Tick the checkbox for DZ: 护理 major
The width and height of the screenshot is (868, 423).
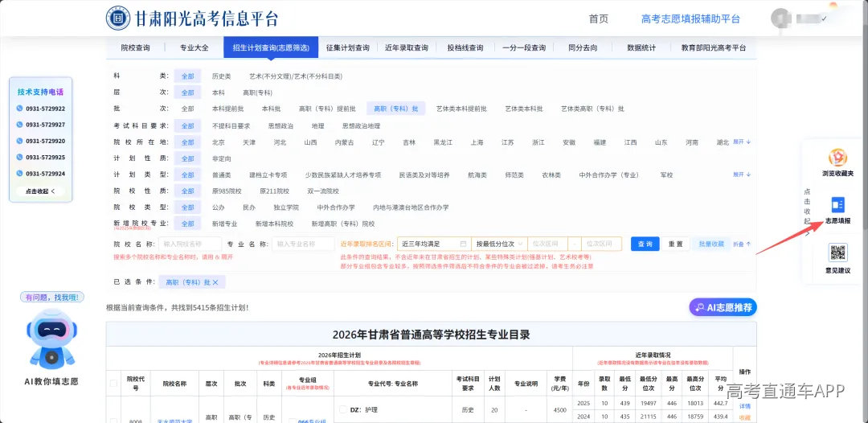pyautogui.click(x=343, y=409)
